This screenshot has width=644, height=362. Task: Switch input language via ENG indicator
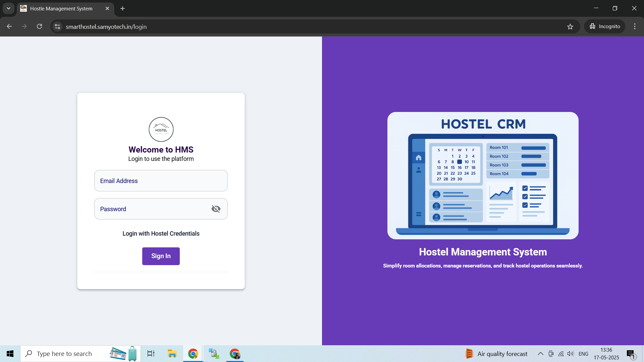pyautogui.click(x=584, y=354)
